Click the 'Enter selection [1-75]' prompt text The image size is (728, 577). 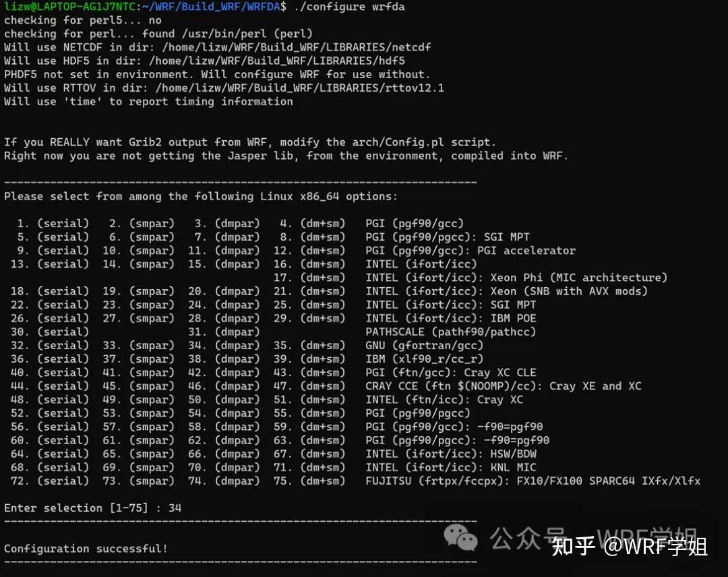pos(75,508)
